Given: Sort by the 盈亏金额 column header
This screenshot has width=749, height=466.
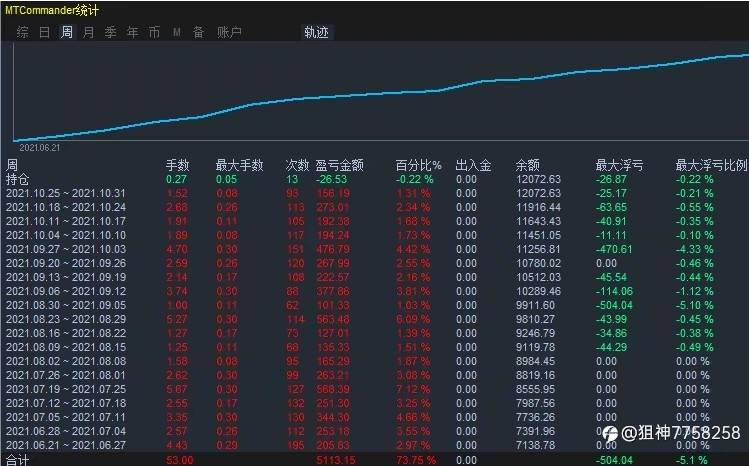Looking at the screenshot, I should click(x=340, y=165).
